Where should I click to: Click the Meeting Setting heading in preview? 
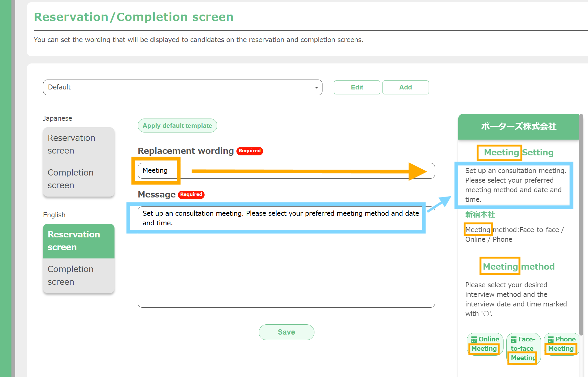(x=518, y=152)
